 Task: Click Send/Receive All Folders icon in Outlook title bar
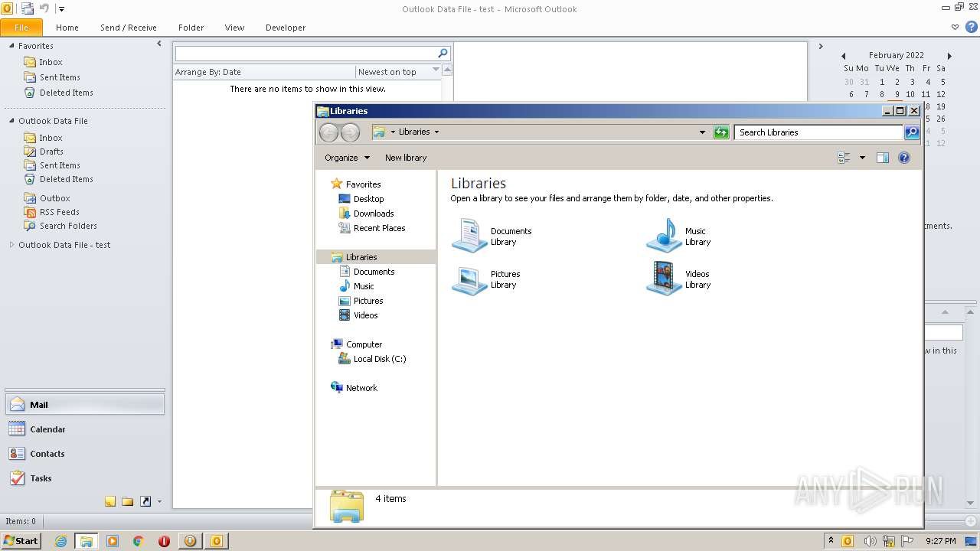28,8
